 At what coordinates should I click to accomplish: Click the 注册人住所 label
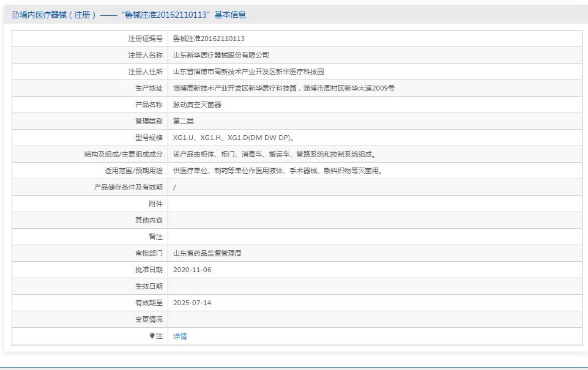[x=146, y=72]
